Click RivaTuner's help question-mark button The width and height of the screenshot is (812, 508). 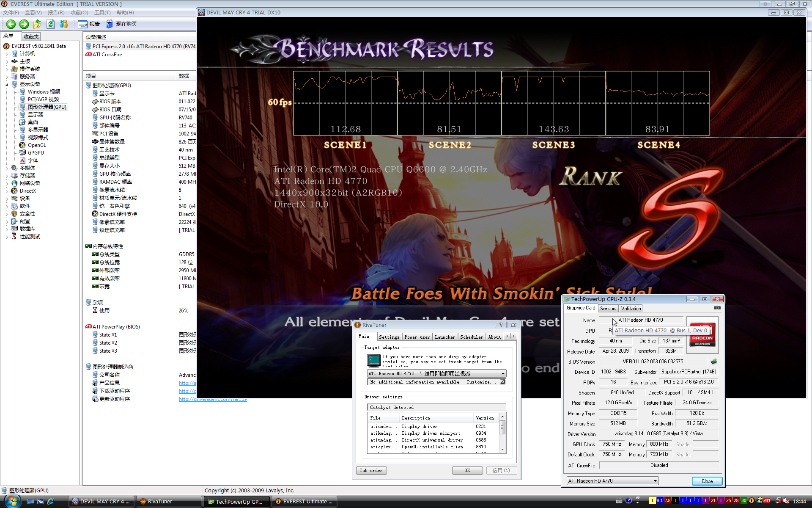coord(500,325)
